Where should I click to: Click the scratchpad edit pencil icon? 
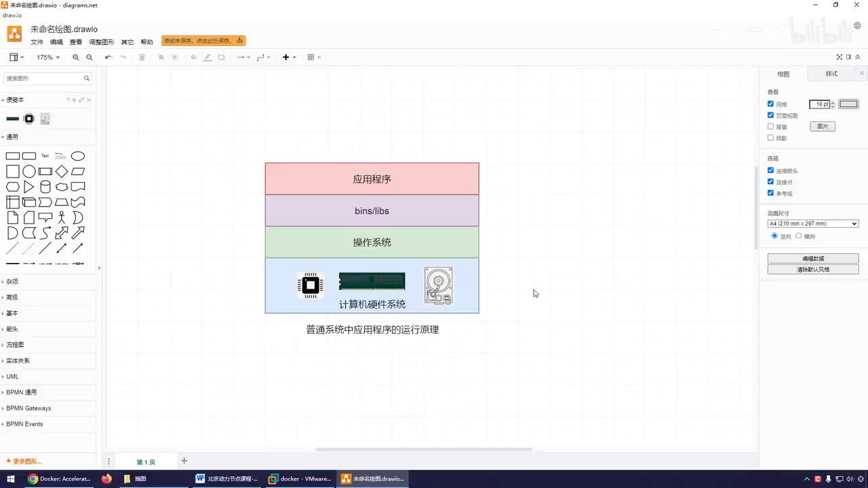coord(81,100)
